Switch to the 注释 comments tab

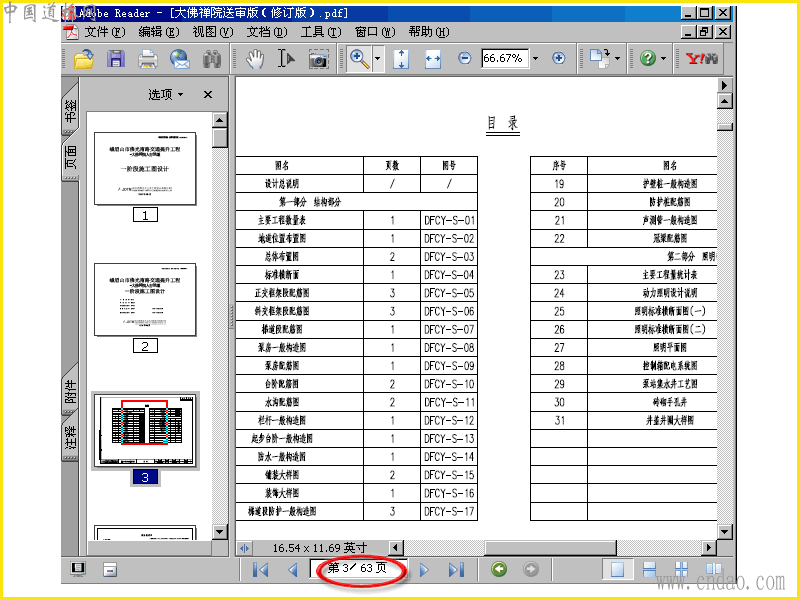[x=70, y=438]
